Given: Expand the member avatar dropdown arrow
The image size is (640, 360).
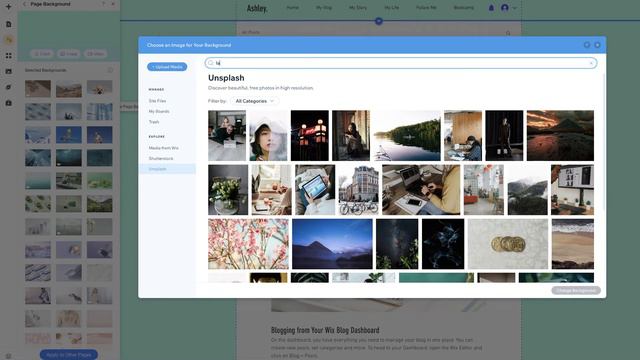Looking at the screenshot, I should 514,8.
